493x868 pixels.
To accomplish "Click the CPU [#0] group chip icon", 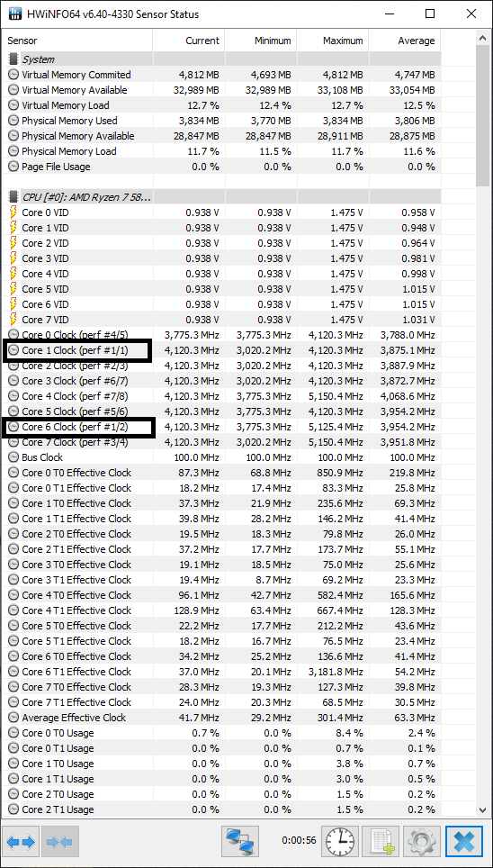I will [13, 197].
